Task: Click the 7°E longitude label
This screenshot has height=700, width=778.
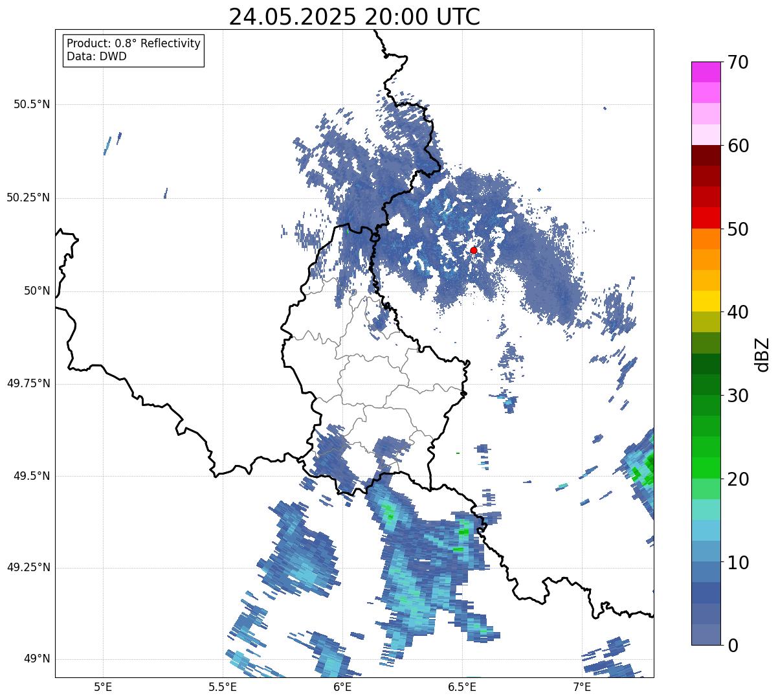Action: [x=582, y=686]
